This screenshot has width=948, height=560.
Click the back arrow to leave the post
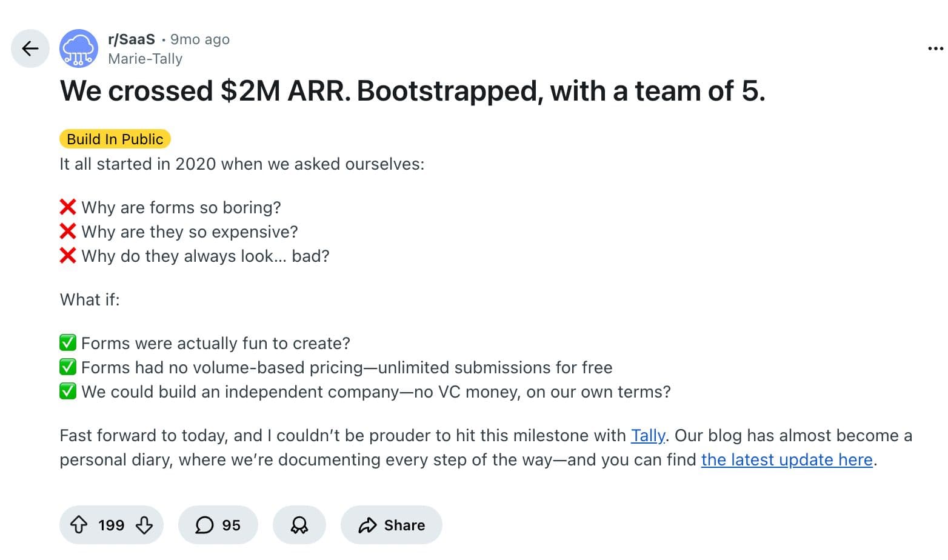[x=30, y=48]
